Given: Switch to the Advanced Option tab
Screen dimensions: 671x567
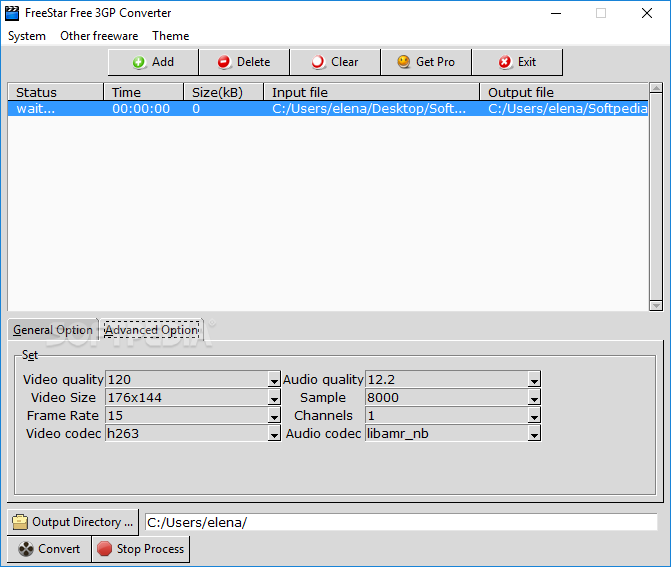Looking at the screenshot, I should 151,330.
